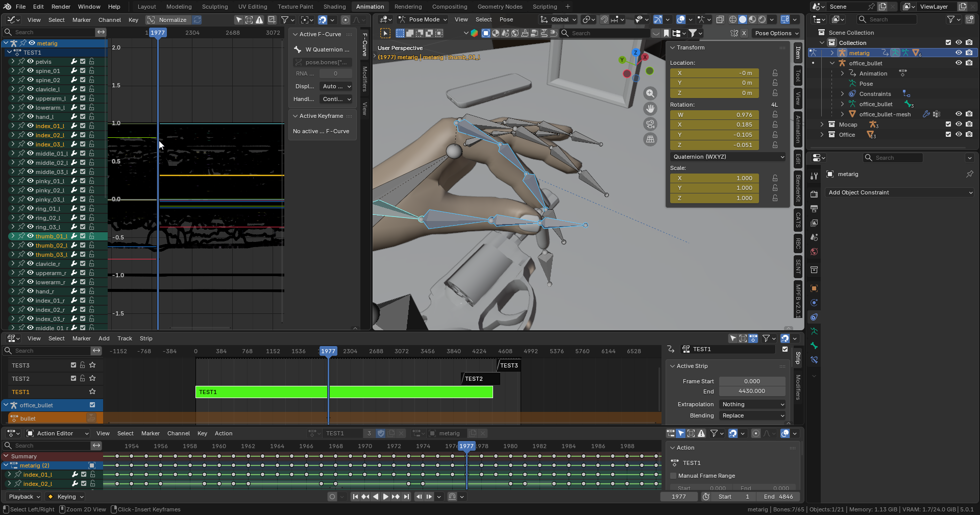Open Pose Mode dropdown
The width and height of the screenshot is (980, 515).
coord(423,19)
